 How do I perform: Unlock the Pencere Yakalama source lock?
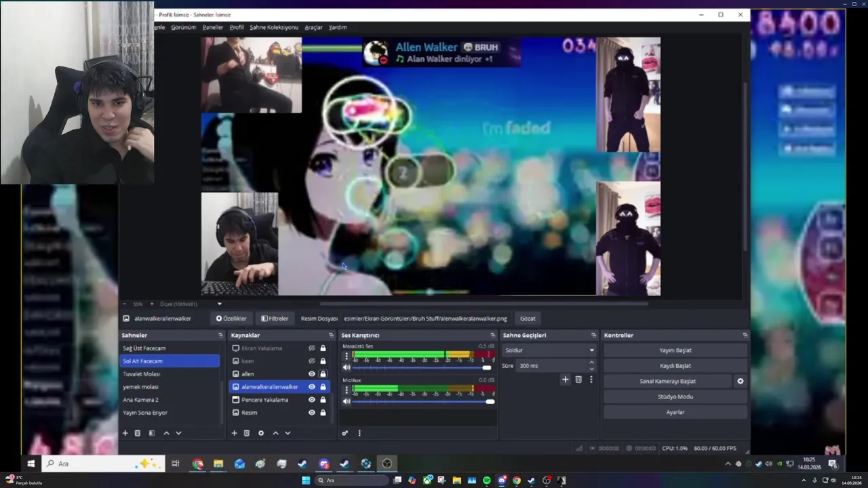(x=323, y=400)
